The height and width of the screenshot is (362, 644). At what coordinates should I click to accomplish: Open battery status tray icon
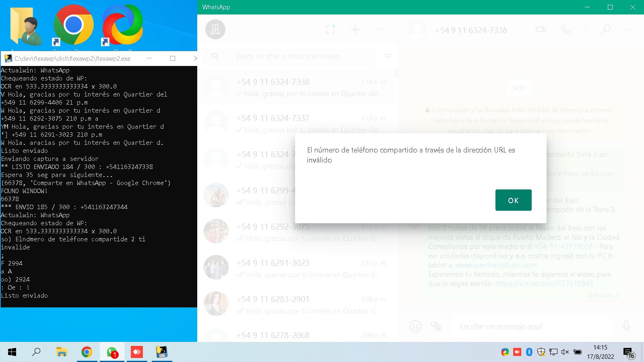tap(577, 352)
